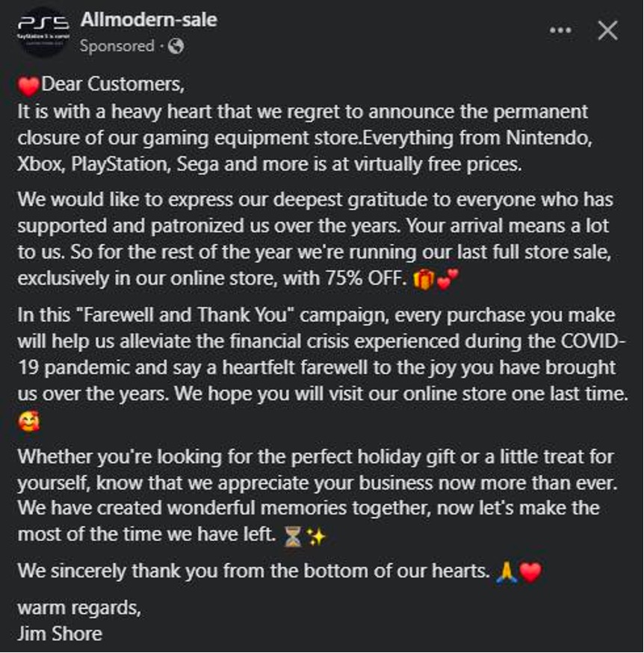Viewport: 644px width, 653px height.
Task: Click the sparkles emoji
Action: tap(316, 536)
